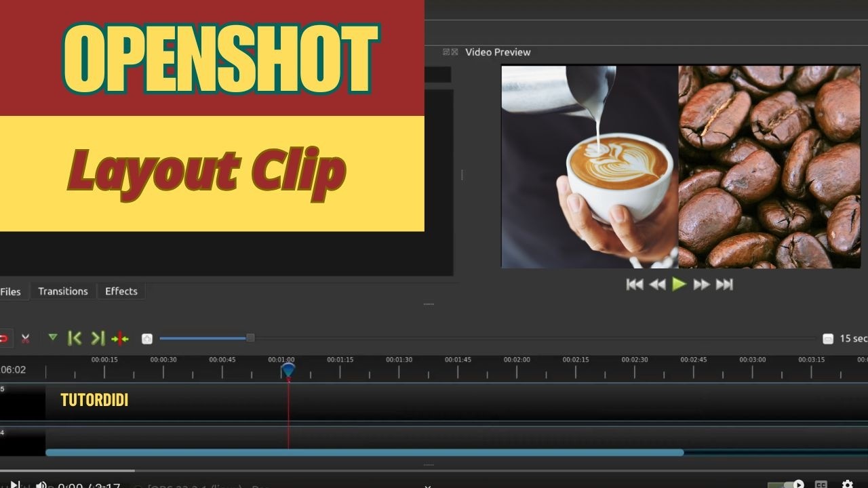Click the blue horizontal timeline scrollbar
Viewport: 868px width, 488px height.
(x=365, y=452)
